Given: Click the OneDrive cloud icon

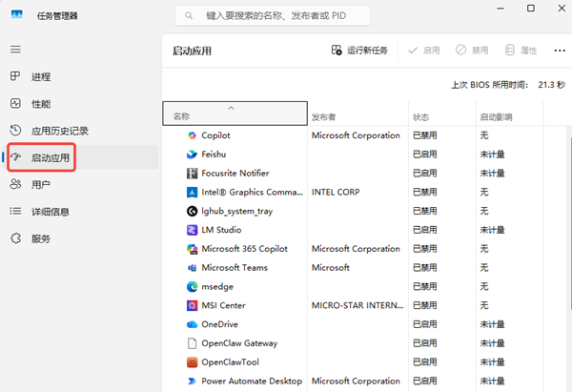Looking at the screenshot, I should [192, 324].
